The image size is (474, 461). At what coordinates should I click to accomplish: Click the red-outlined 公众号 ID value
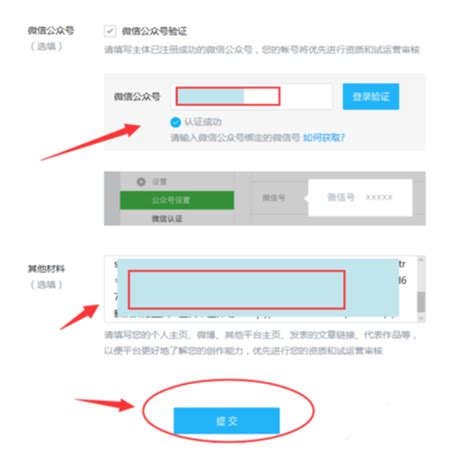coord(228,96)
